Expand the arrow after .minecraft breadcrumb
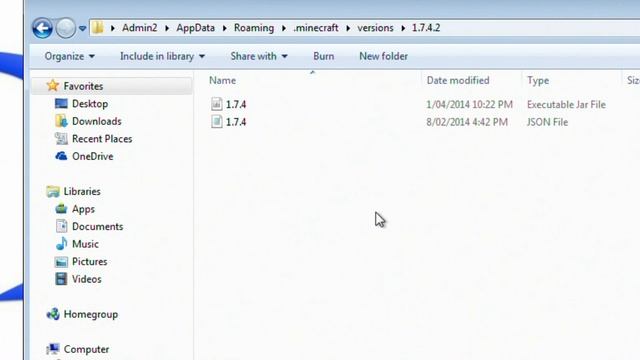 point(348,28)
